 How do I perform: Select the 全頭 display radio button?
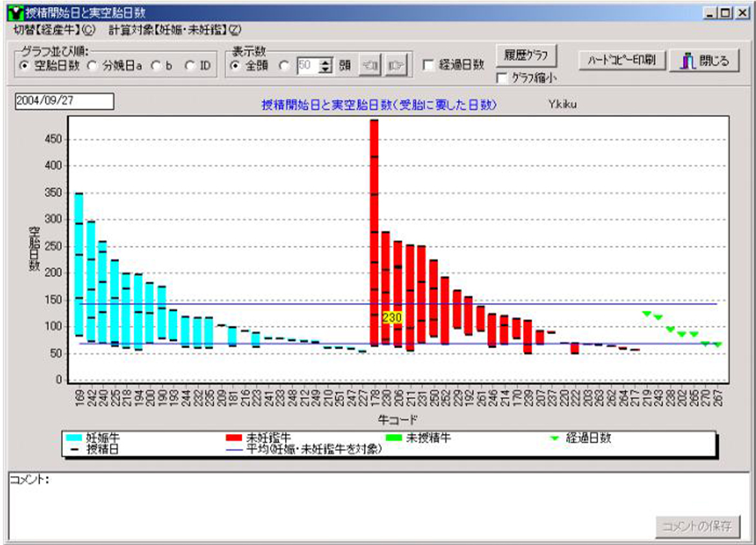click(x=235, y=65)
